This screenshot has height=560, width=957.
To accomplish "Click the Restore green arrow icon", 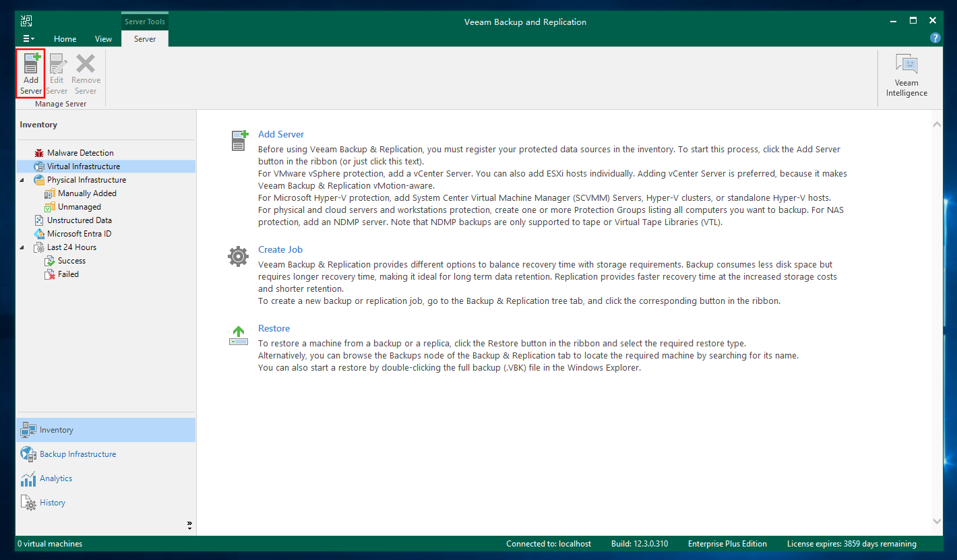I will 239,336.
